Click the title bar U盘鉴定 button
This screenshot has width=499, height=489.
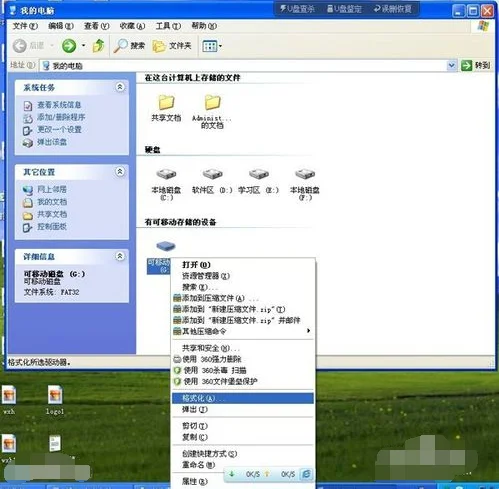click(x=344, y=9)
